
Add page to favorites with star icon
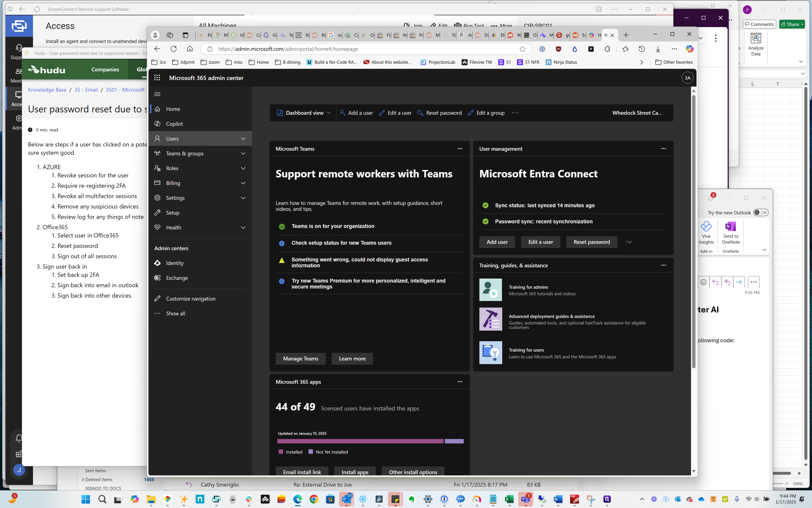coord(523,49)
